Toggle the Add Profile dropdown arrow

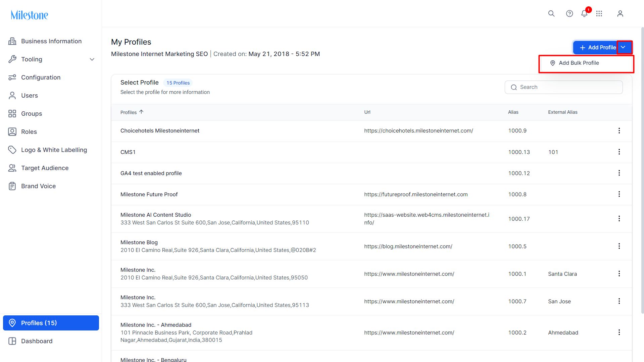click(x=623, y=47)
